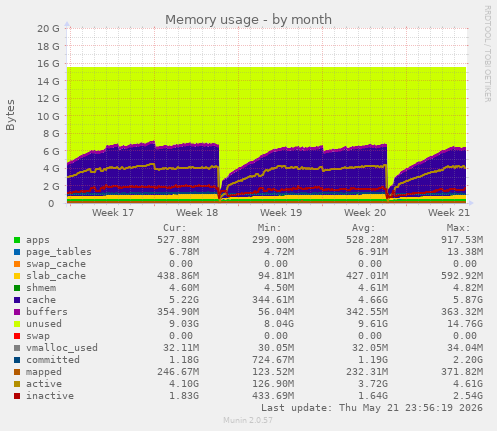497x431 pixels.
Task: Click committed max value 2.20G
Action: click(x=468, y=360)
